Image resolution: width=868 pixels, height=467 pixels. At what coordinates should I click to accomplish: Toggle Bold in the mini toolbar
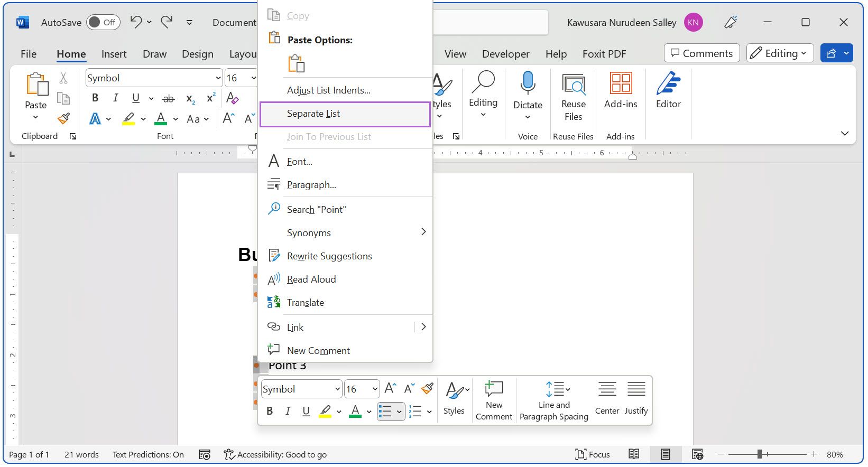tap(270, 411)
